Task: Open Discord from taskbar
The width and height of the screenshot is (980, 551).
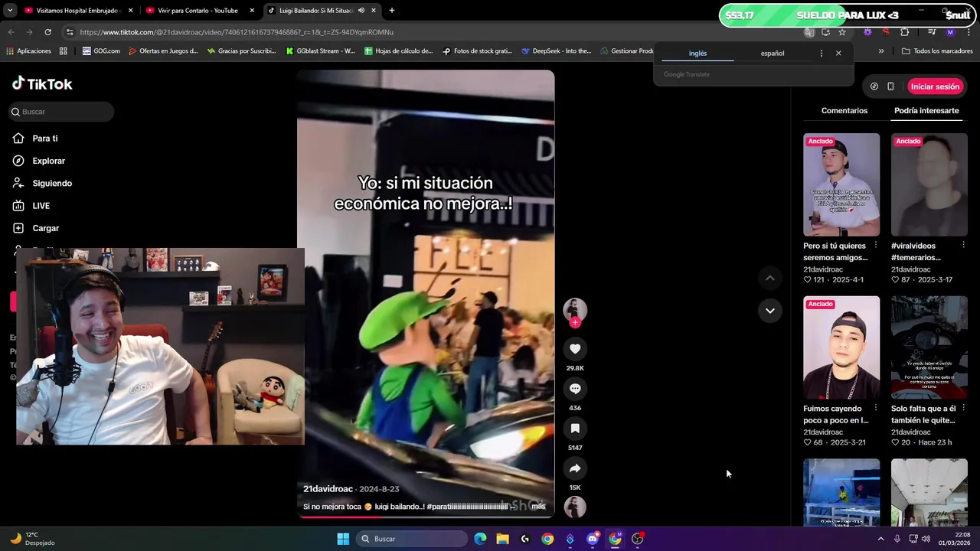Action: click(x=593, y=539)
